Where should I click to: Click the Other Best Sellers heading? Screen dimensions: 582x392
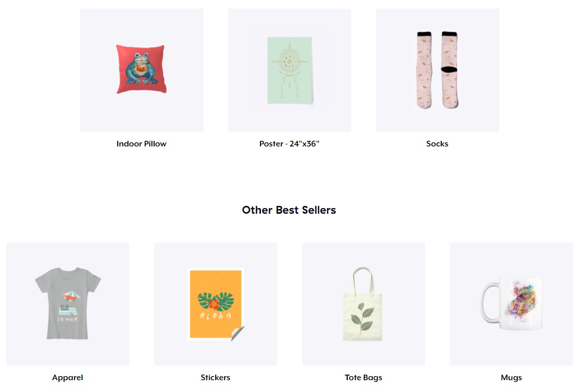[289, 210]
